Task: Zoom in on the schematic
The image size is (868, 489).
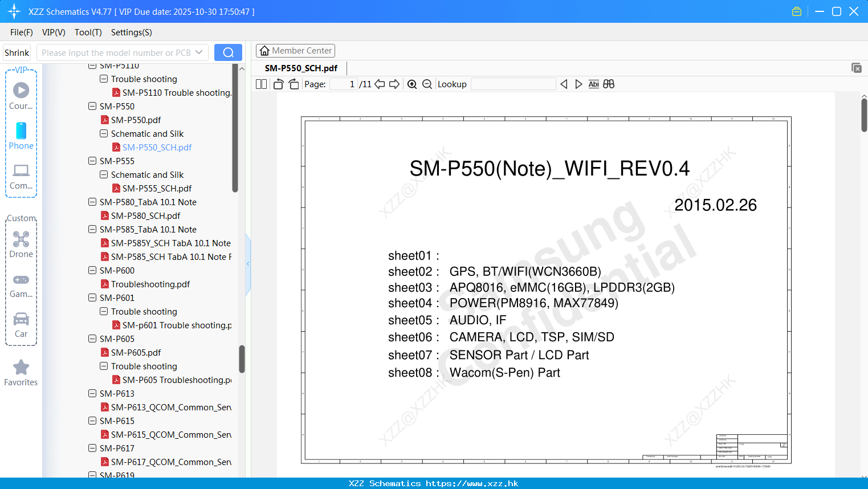Action: (412, 84)
